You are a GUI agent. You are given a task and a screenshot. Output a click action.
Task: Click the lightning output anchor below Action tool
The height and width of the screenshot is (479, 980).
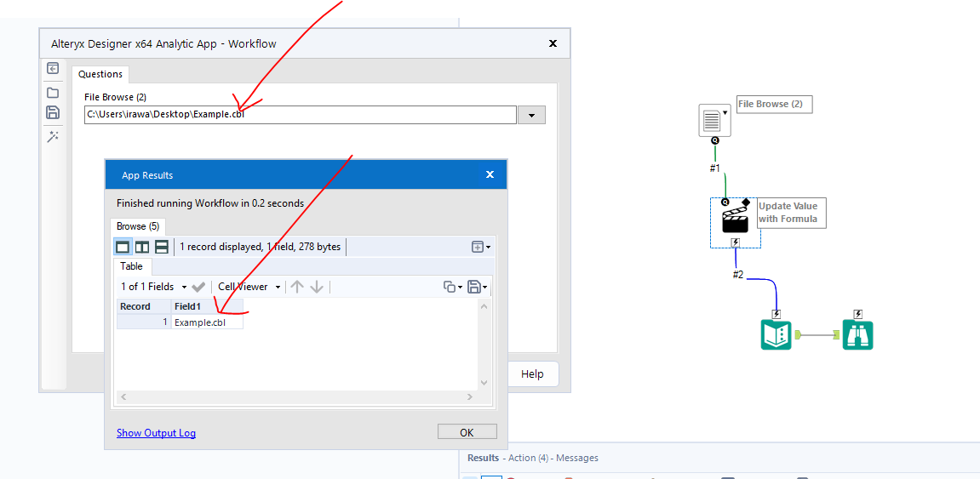point(736,242)
